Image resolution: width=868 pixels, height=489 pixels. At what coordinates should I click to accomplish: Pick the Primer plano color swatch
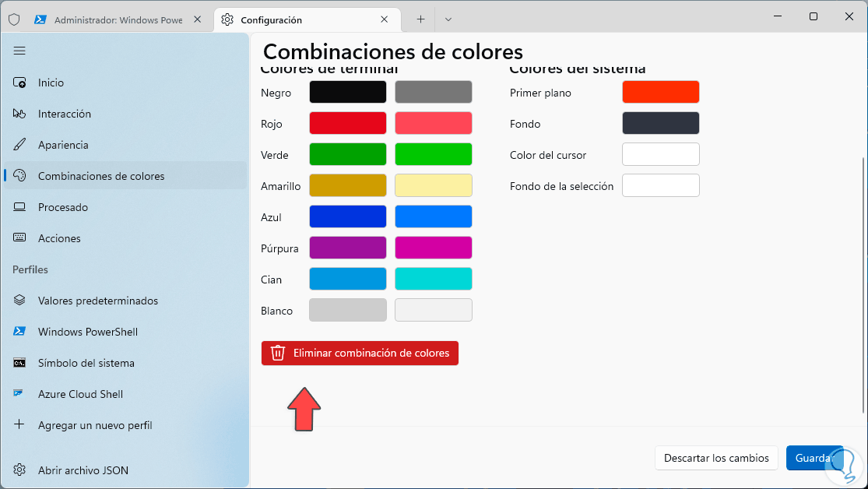tap(660, 92)
